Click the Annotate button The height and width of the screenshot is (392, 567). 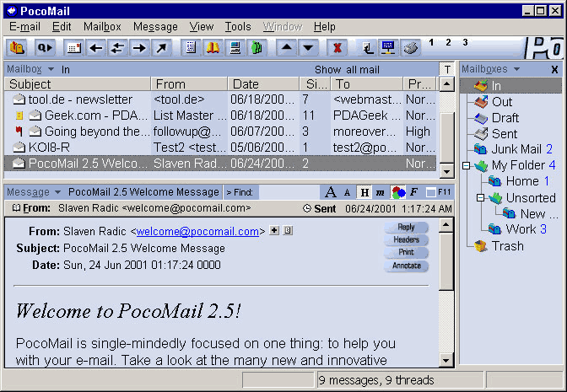(406, 266)
